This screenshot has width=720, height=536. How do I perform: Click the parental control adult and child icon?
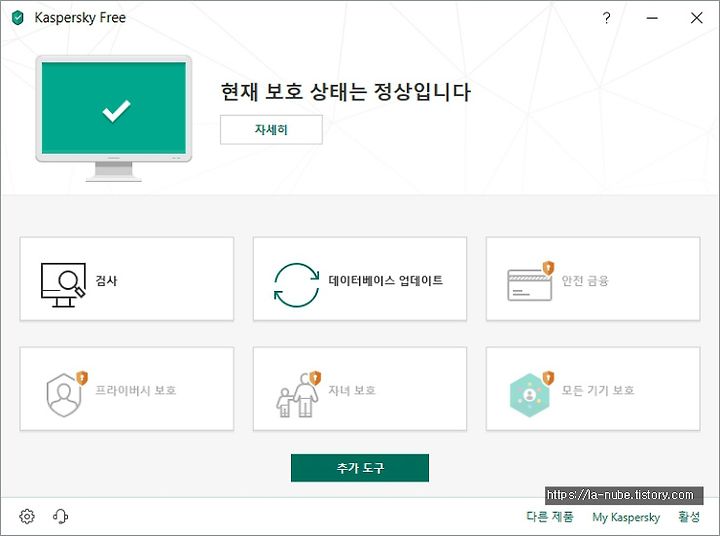(298, 394)
